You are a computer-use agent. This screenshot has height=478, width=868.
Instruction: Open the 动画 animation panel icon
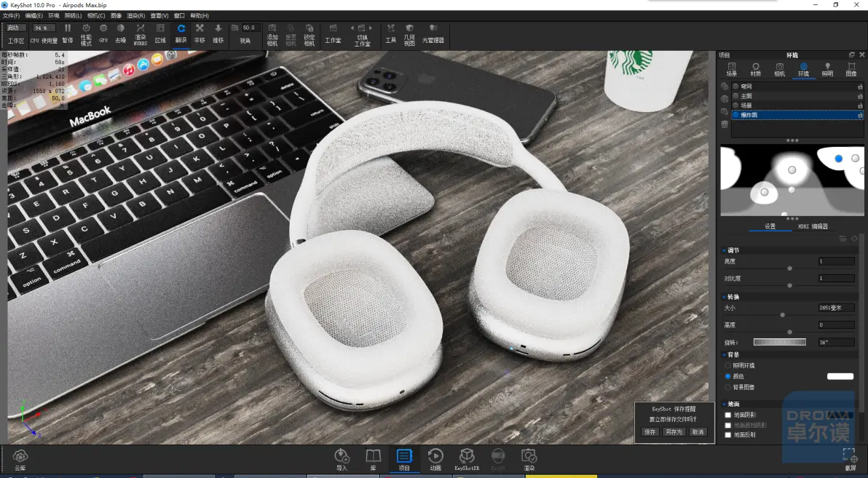coord(435,460)
